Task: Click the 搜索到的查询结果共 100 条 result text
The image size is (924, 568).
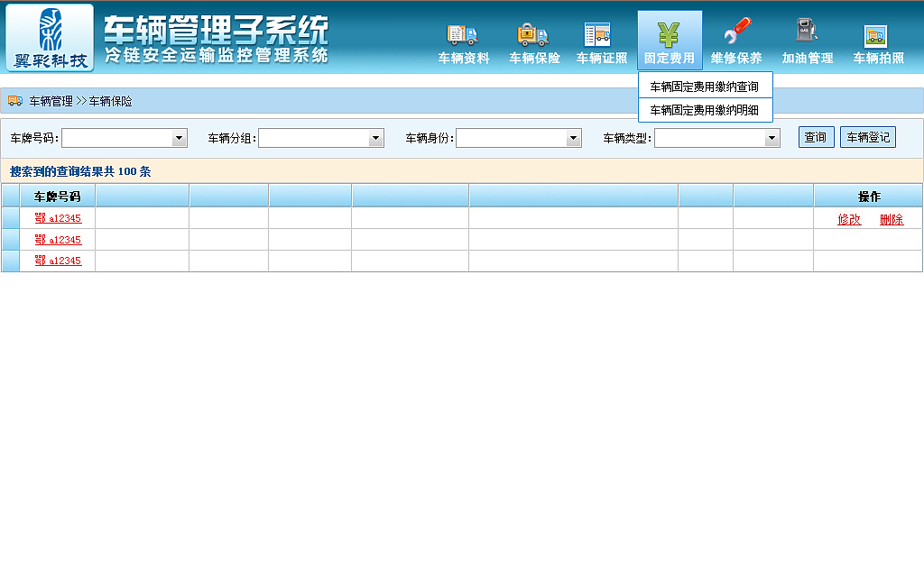Action: (80, 171)
